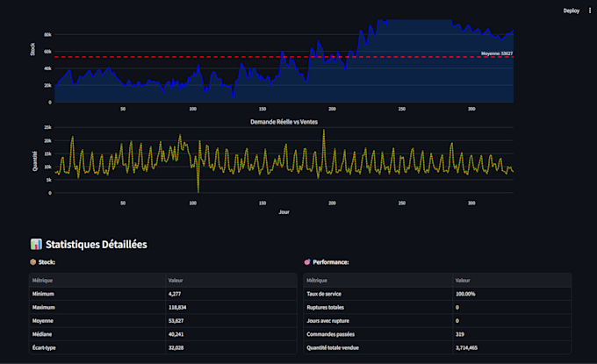Click the package icon next to Stock
Screen dimensions: 597x364
coord(33,262)
